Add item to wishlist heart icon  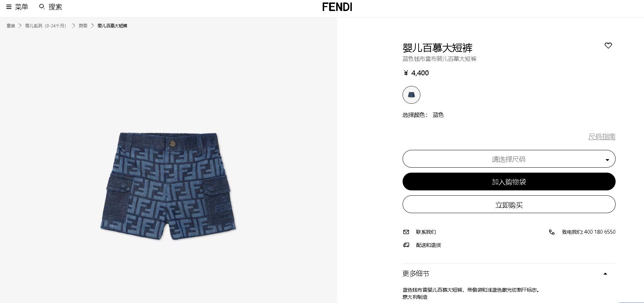coord(608,45)
